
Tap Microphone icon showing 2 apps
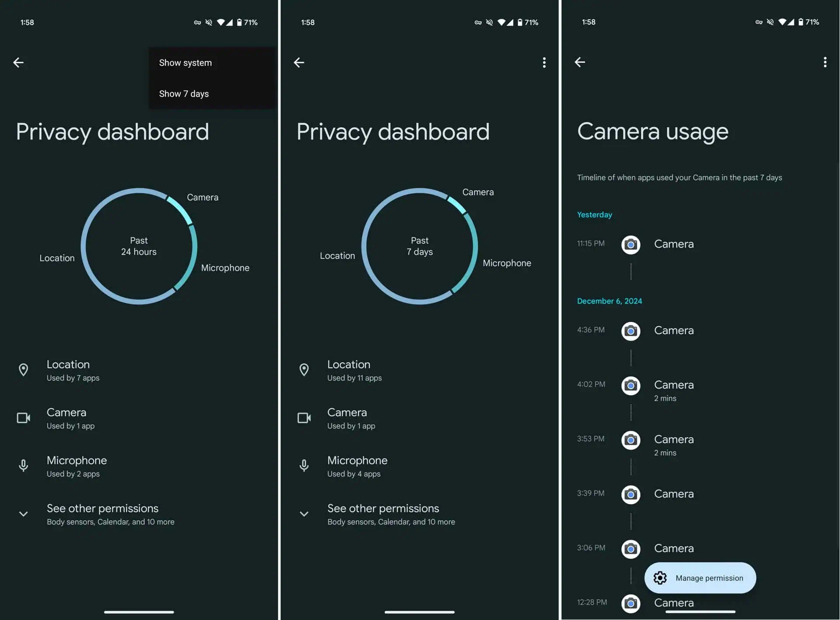24,466
